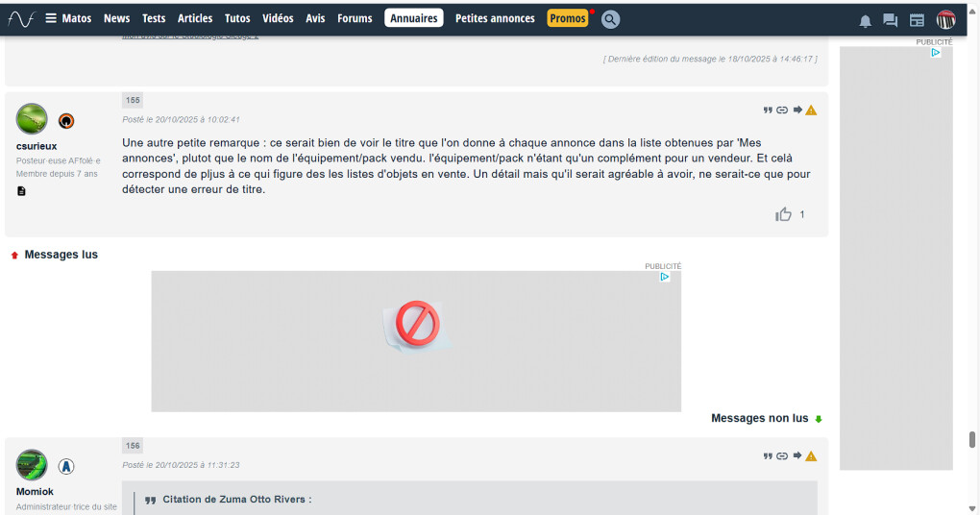This screenshot has width=980, height=515.
Task: Like csurieux's message with thumbs up
Action: 783,214
